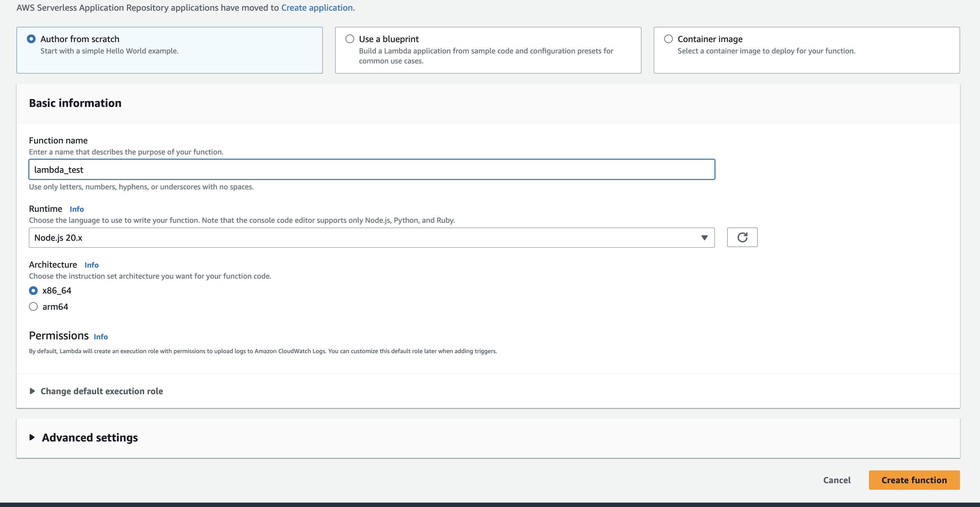Select the Author from scratch option
Image resolution: width=980 pixels, height=507 pixels.
pos(31,39)
